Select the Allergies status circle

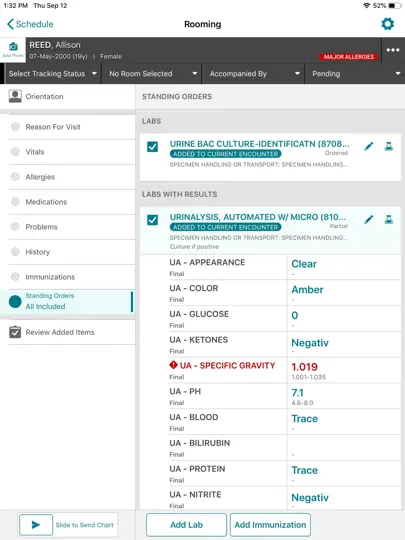point(15,177)
